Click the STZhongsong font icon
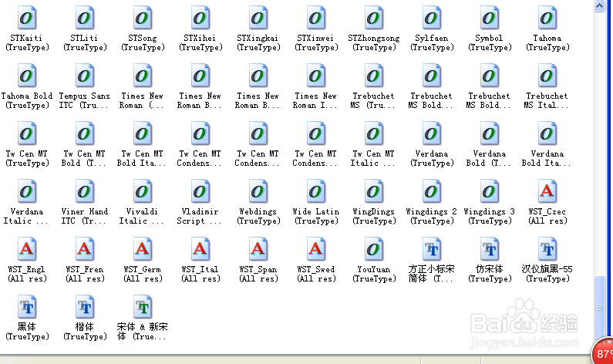The image size is (613, 364). pos(374,18)
